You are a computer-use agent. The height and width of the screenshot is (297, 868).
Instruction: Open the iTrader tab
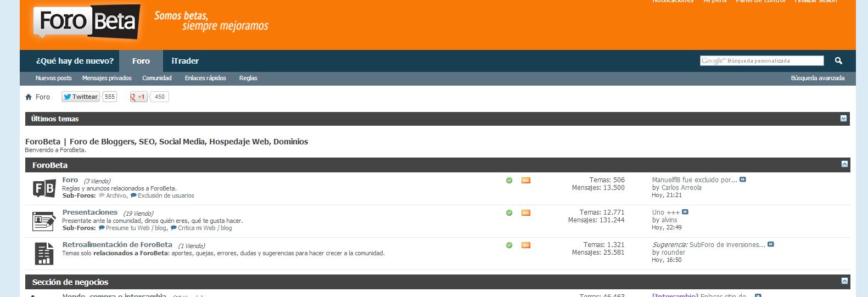[x=185, y=61]
